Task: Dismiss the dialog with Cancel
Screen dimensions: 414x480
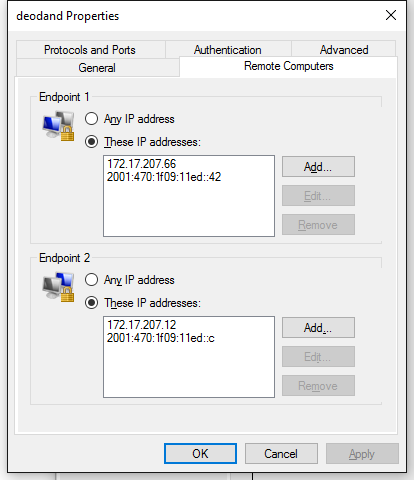Action: (281, 453)
